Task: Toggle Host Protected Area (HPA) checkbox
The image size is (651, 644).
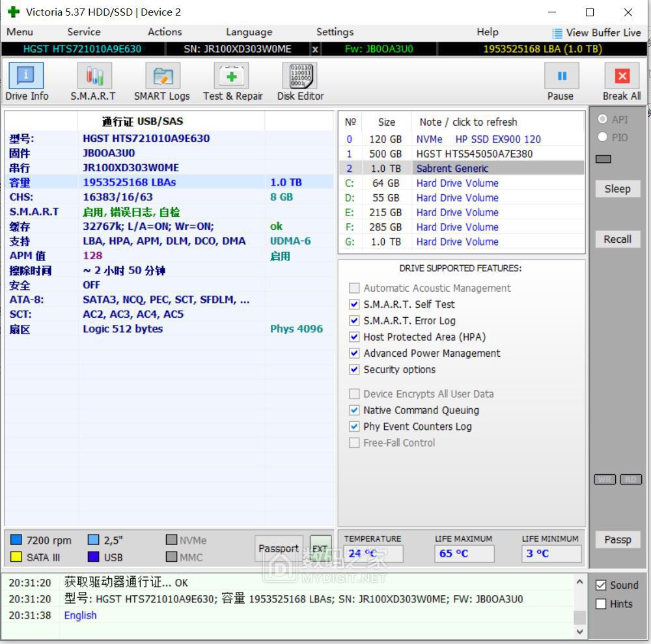Action: pos(354,337)
